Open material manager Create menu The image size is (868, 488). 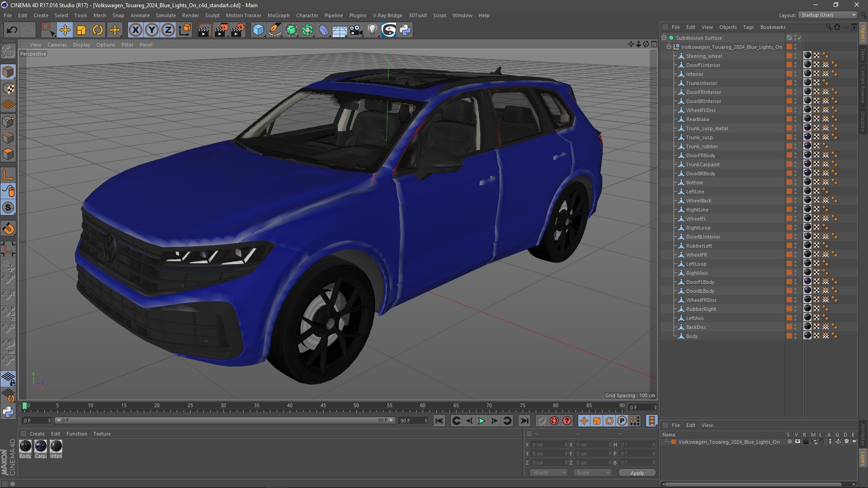[37, 434]
